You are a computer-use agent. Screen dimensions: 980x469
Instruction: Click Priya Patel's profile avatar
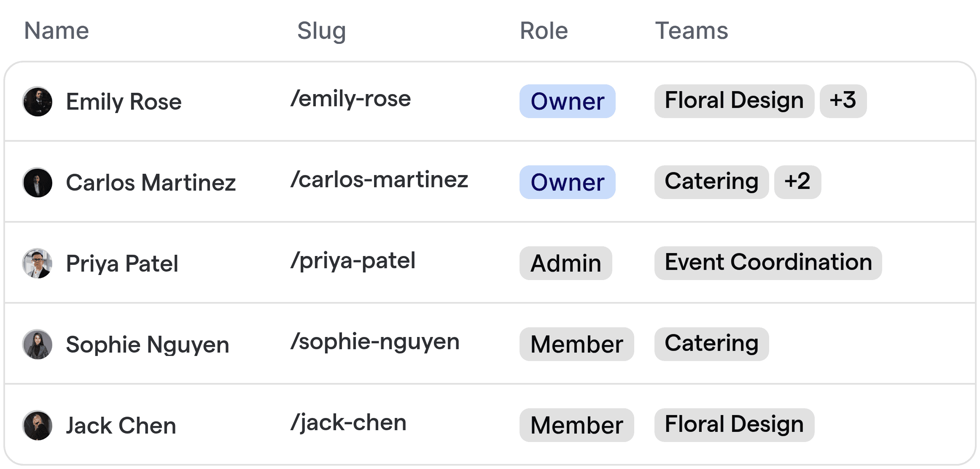pos(37,263)
